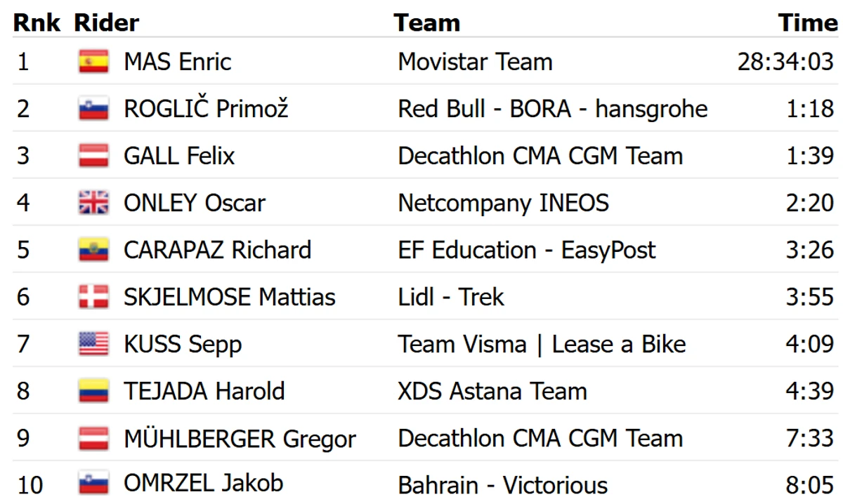Sort table by Rnk column header
The width and height of the screenshot is (843, 504).
[37, 22]
